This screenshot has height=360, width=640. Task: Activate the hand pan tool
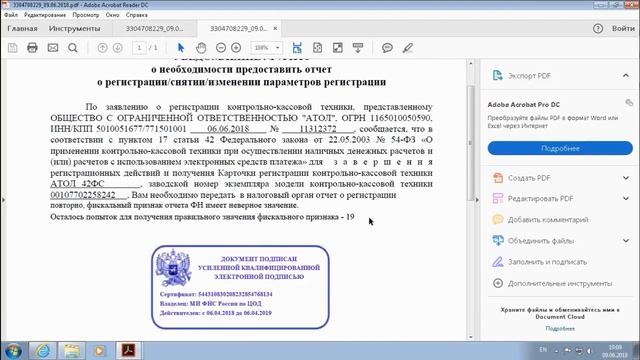tap(201, 48)
